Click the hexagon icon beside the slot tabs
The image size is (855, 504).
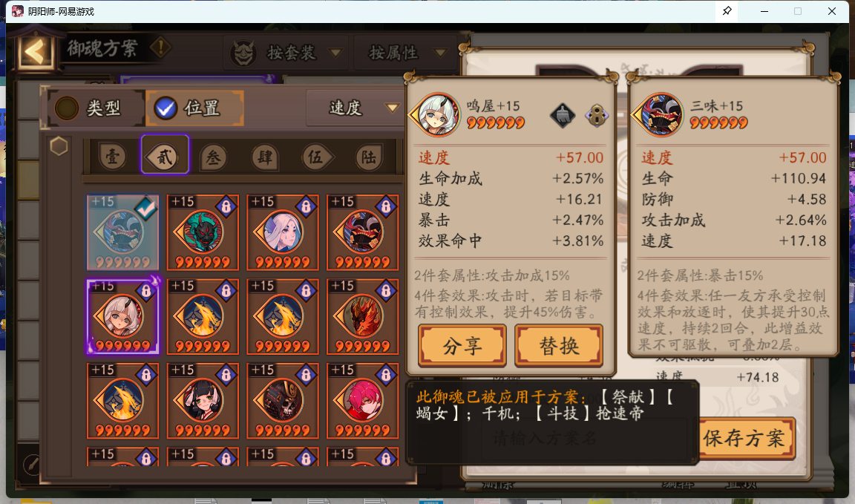[x=59, y=146]
